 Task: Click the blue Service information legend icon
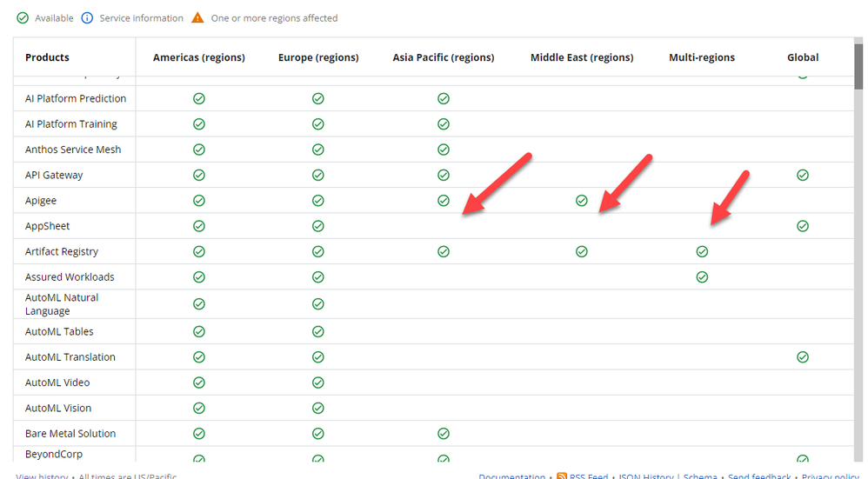87,18
